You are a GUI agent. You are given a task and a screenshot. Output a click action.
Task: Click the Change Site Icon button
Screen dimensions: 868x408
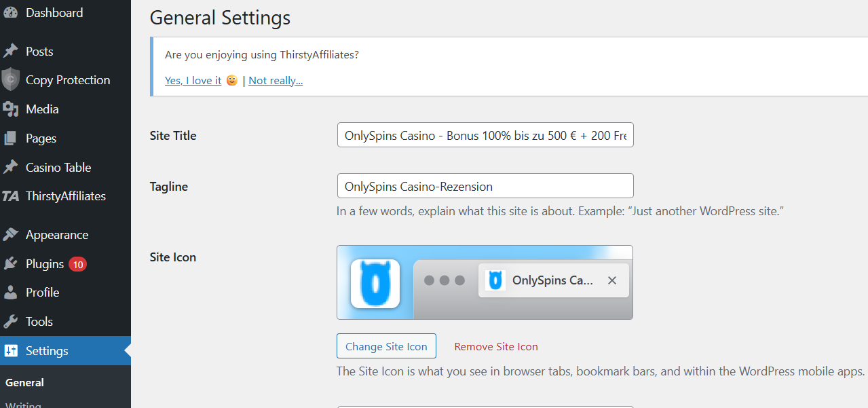pyautogui.click(x=386, y=346)
